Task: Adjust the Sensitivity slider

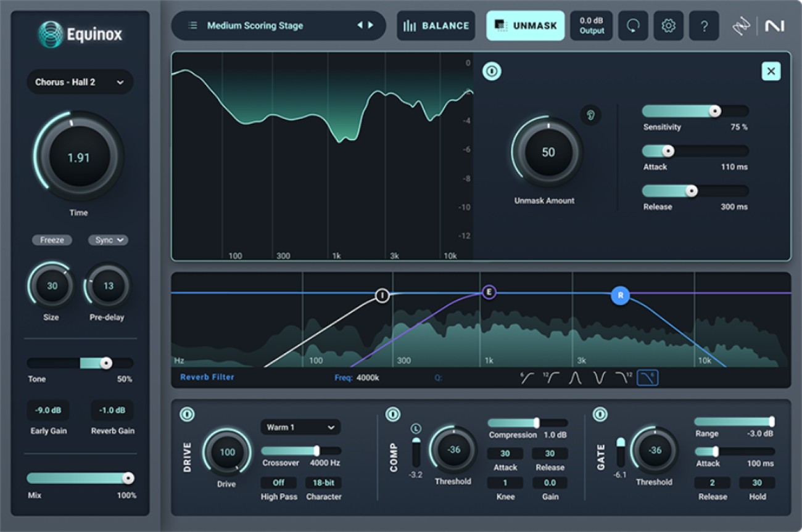Action: [715, 111]
